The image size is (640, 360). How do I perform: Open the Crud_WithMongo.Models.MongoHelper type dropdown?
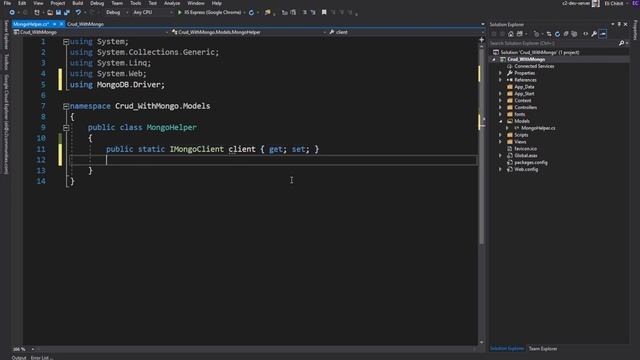pos(249,32)
